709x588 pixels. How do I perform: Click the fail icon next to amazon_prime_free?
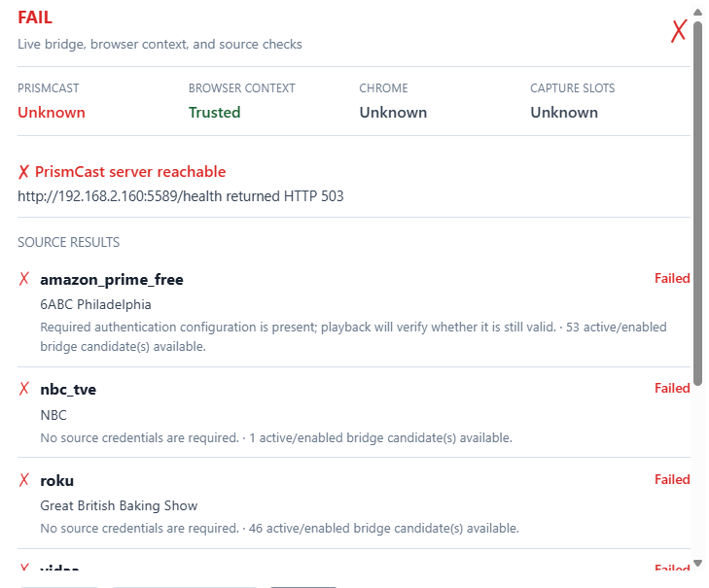(24, 278)
